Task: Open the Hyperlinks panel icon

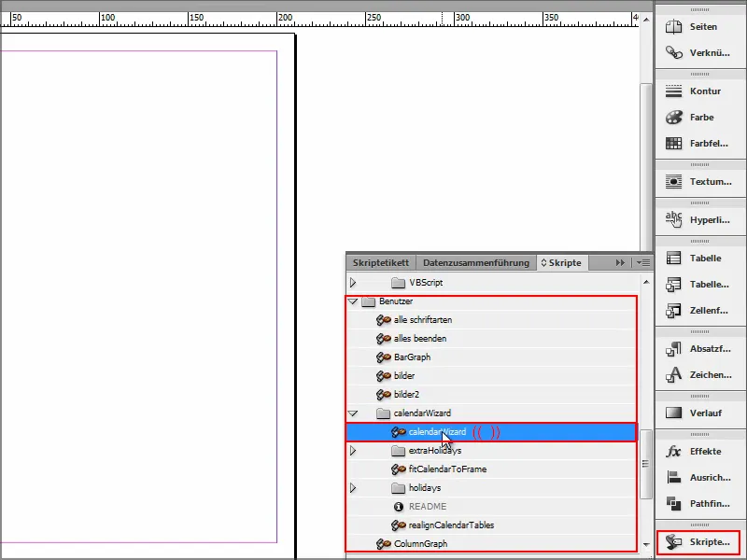Action: (673, 219)
